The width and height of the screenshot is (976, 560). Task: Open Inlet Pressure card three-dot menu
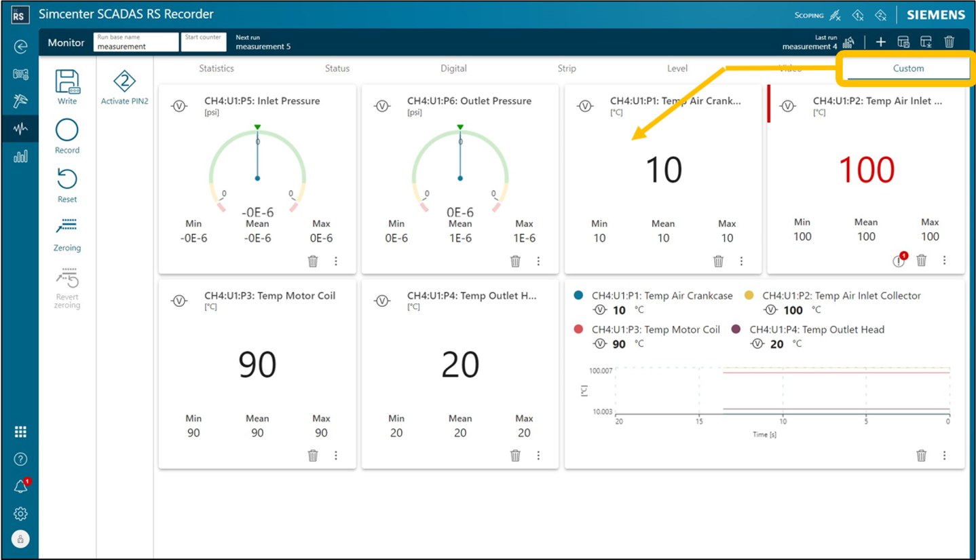(336, 261)
